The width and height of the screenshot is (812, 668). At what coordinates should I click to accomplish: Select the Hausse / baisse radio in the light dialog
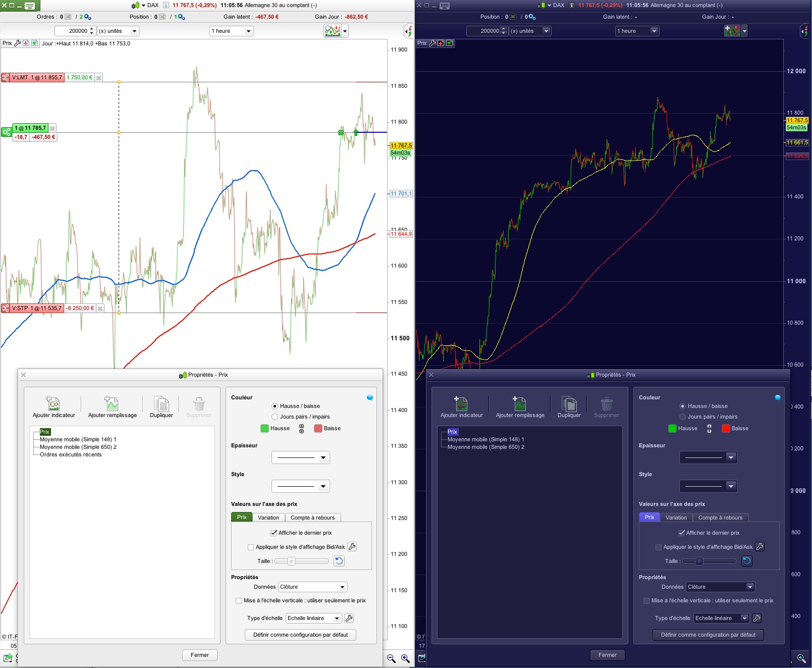(x=275, y=406)
